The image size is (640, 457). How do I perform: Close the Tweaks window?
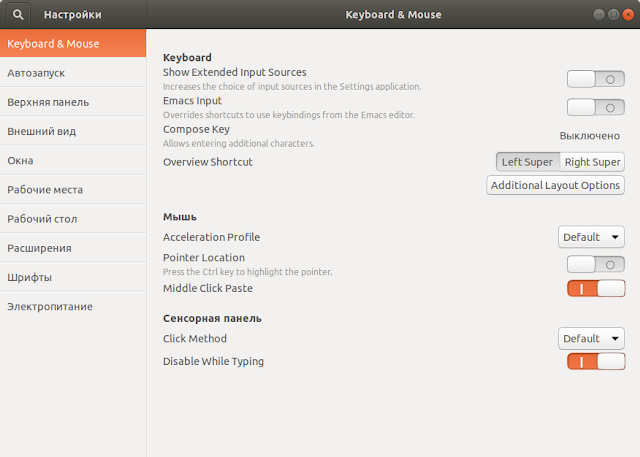[x=628, y=15]
